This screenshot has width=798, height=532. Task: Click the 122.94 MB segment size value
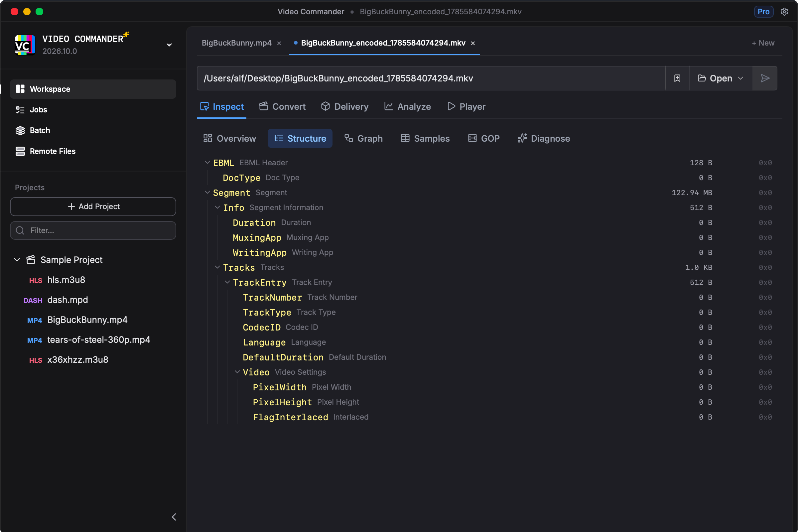coord(692,193)
